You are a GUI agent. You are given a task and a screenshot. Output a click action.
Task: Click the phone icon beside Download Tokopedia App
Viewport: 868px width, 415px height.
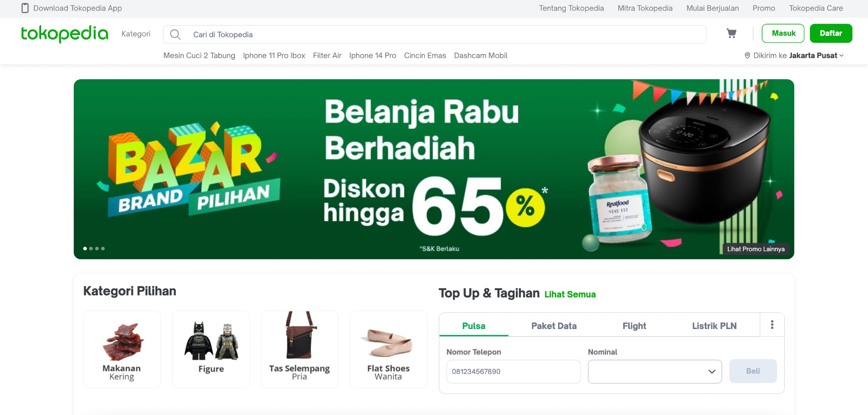pyautogui.click(x=25, y=8)
